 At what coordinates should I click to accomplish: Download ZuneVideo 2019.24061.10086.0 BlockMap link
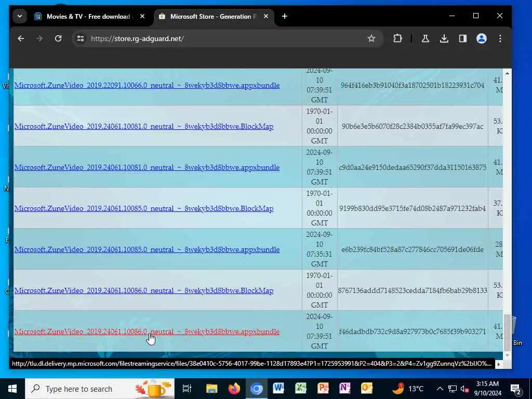pos(144,290)
